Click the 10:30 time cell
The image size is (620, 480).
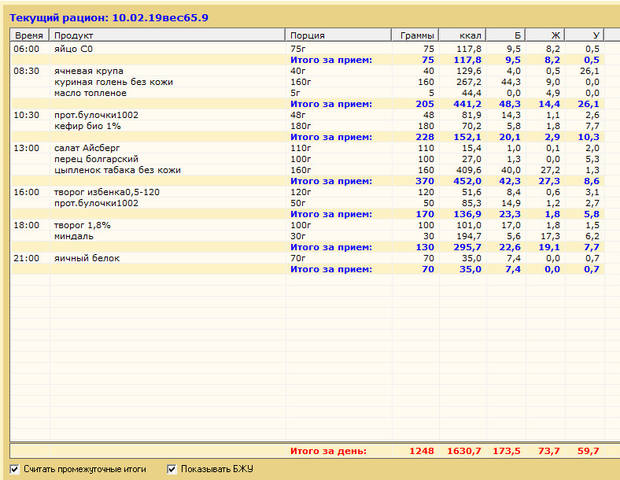26,115
